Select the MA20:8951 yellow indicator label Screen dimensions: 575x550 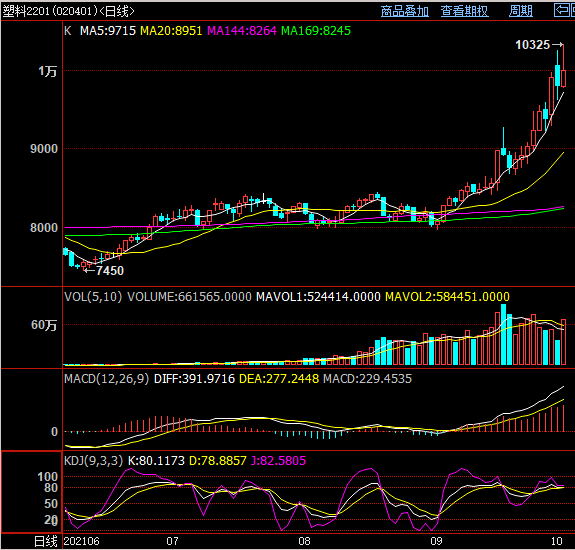pyautogui.click(x=171, y=31)
